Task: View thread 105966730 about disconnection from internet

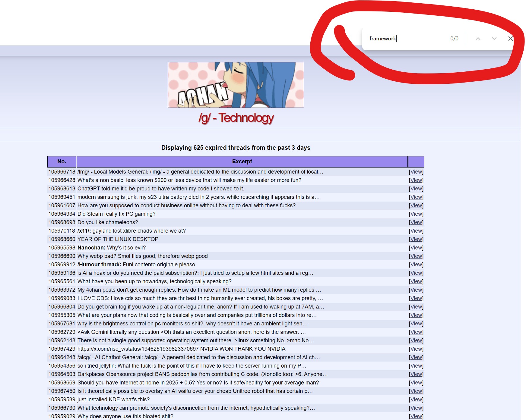Action: 416,408
